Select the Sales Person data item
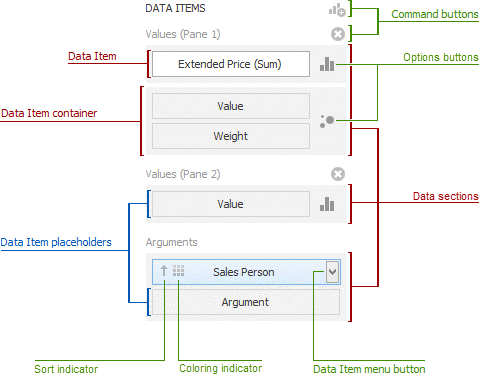This screenshot has width=479, height=374. [244, 272]
